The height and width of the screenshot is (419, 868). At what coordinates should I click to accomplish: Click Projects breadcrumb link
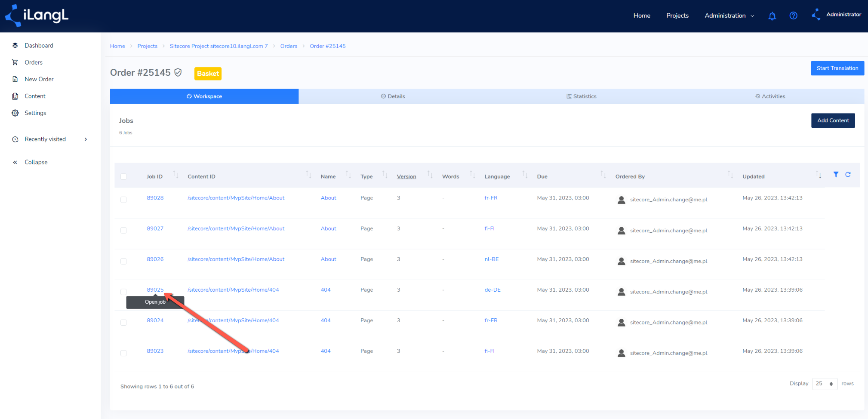[147, 46]
